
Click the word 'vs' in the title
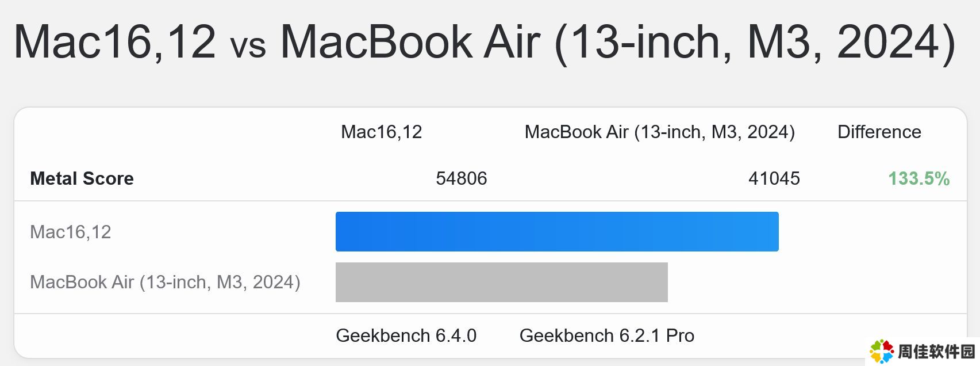248,46
